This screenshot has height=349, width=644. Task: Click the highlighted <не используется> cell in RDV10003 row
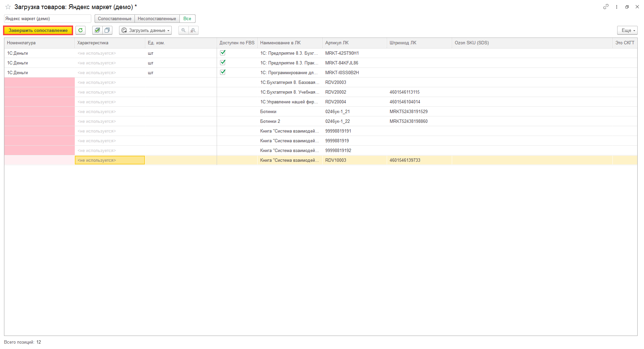pyautogui.click(x=110, y=160)
